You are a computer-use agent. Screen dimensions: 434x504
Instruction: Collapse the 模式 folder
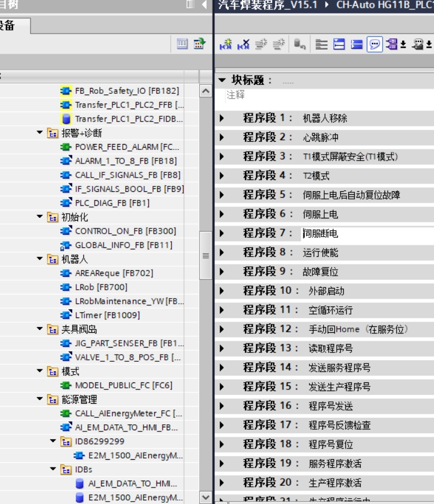coord(40,371)
